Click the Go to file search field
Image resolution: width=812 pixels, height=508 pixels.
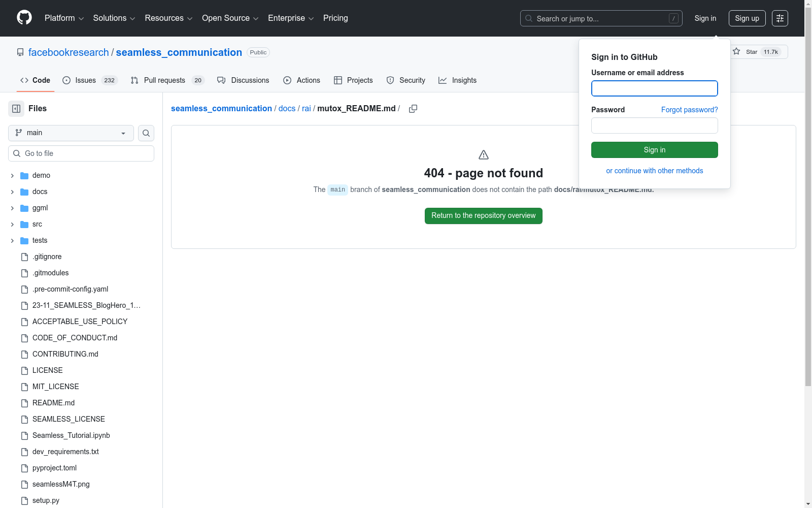coord(81,153)
